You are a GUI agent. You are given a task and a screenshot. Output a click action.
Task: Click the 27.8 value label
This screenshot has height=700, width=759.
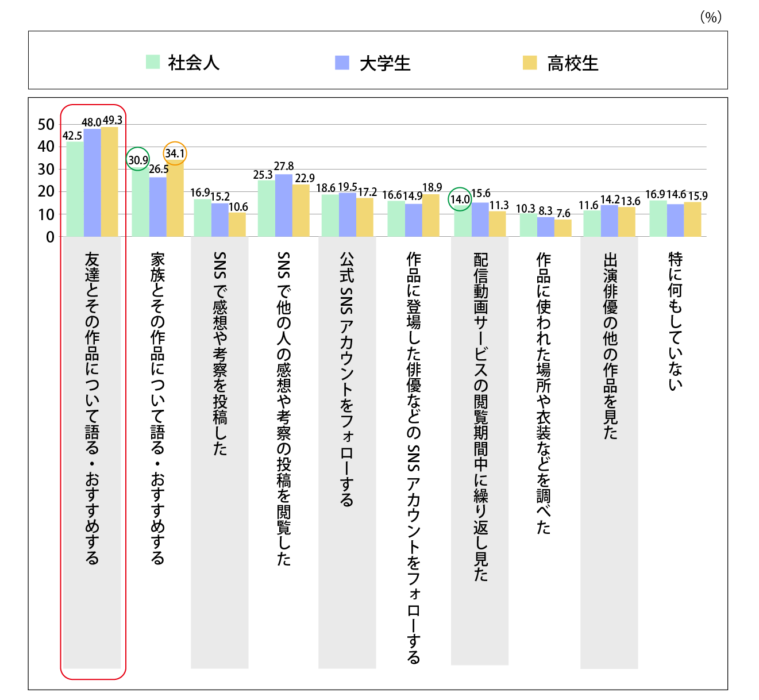284,166
